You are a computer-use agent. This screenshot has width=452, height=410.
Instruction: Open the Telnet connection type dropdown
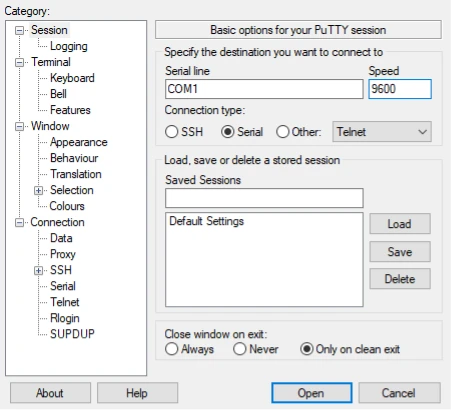[382, 132]
